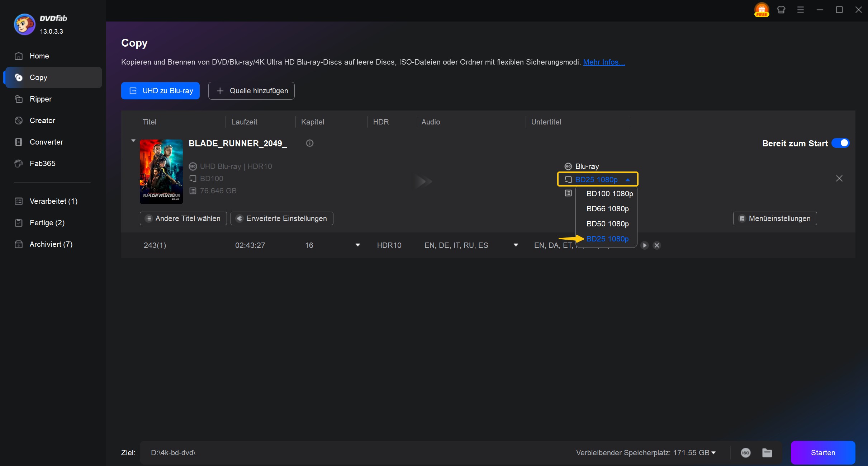Click the BLADE_RUNNER_2049_ title name
The image size is (868, 466).
[x=238, y=143]
